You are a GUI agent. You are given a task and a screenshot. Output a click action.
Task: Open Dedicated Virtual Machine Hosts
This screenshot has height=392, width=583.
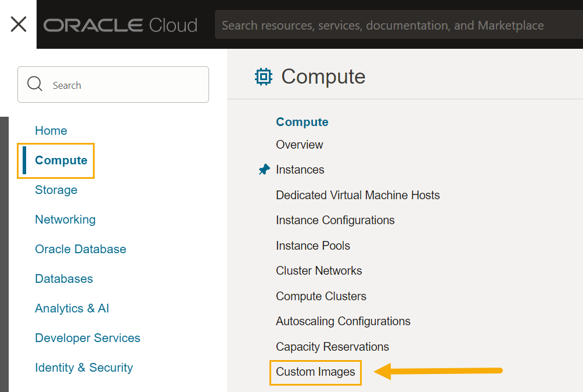click(x=358, y=195)
